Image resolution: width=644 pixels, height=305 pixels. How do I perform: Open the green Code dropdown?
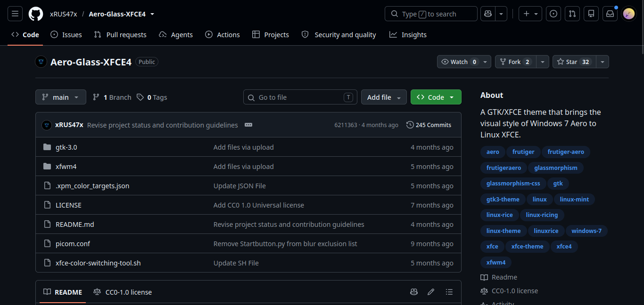[x=436, y=97]
